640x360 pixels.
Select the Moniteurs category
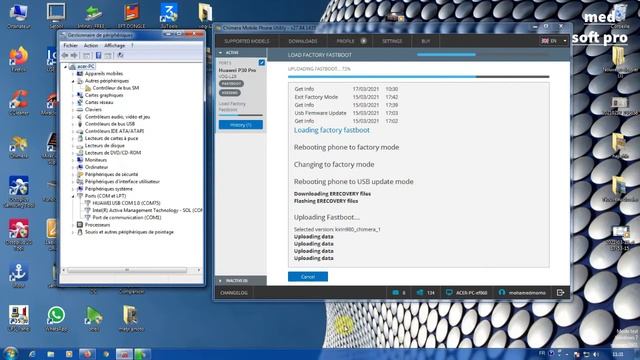click(x=96, y=160)
